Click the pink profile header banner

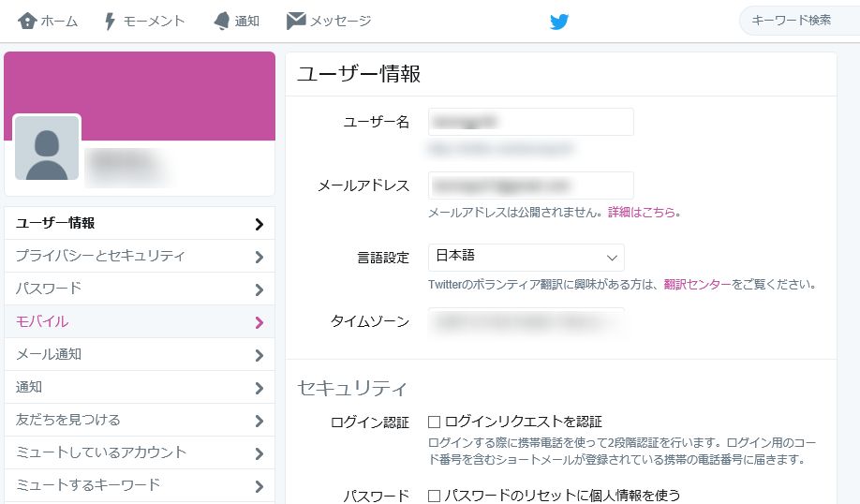pos(140,96)
